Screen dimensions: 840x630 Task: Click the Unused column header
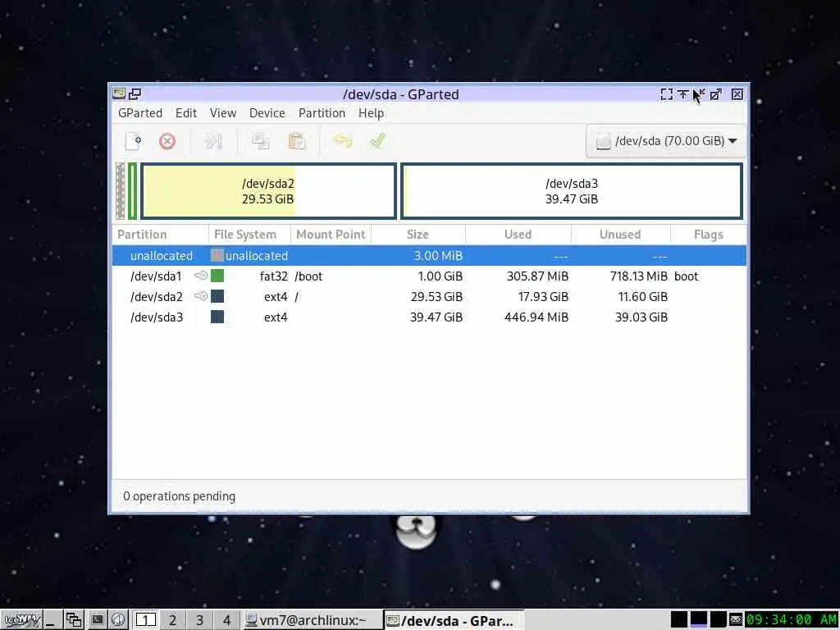tap(620, 235)
